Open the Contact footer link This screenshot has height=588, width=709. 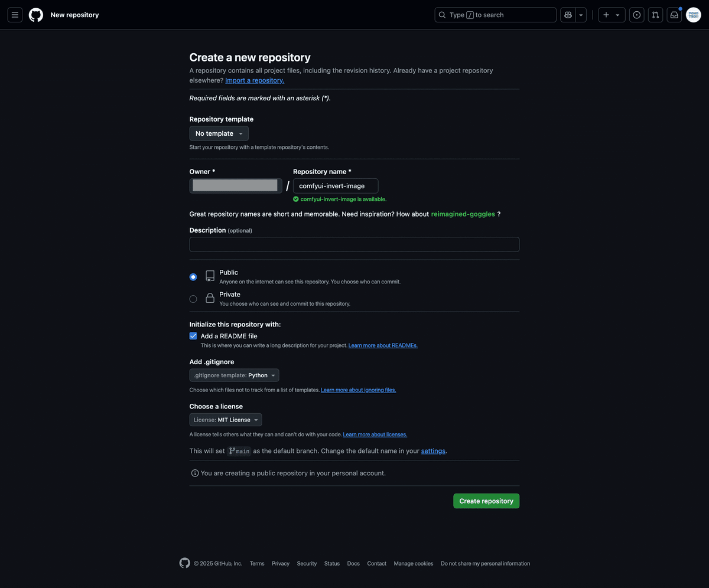[x=377, y=564]
